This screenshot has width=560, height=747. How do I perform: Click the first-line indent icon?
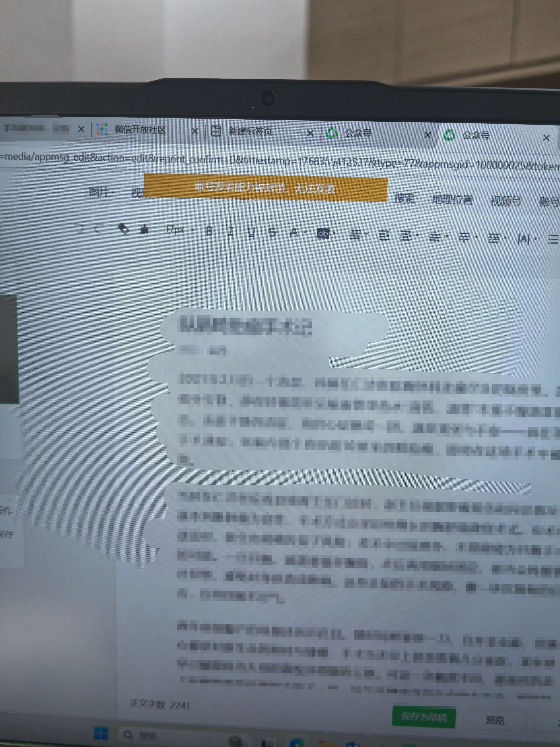pos(384,235)
